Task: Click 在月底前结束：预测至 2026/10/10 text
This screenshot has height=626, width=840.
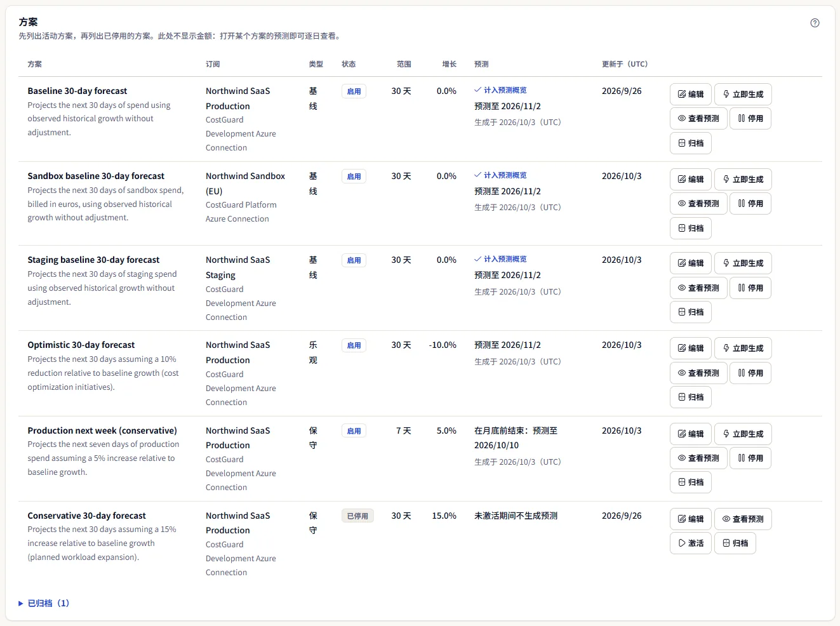Action: click(516, 438)
